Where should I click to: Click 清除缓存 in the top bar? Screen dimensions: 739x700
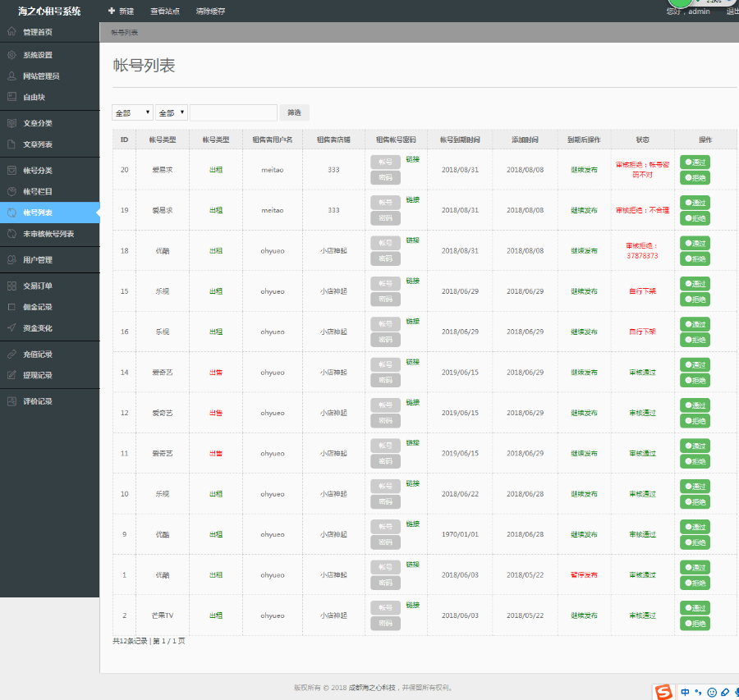point(210,11)
